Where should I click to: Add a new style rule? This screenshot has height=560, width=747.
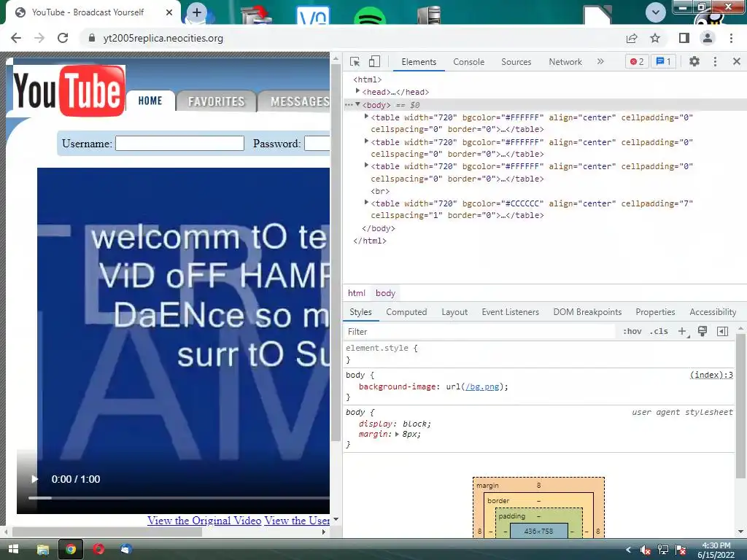[683, 332]
